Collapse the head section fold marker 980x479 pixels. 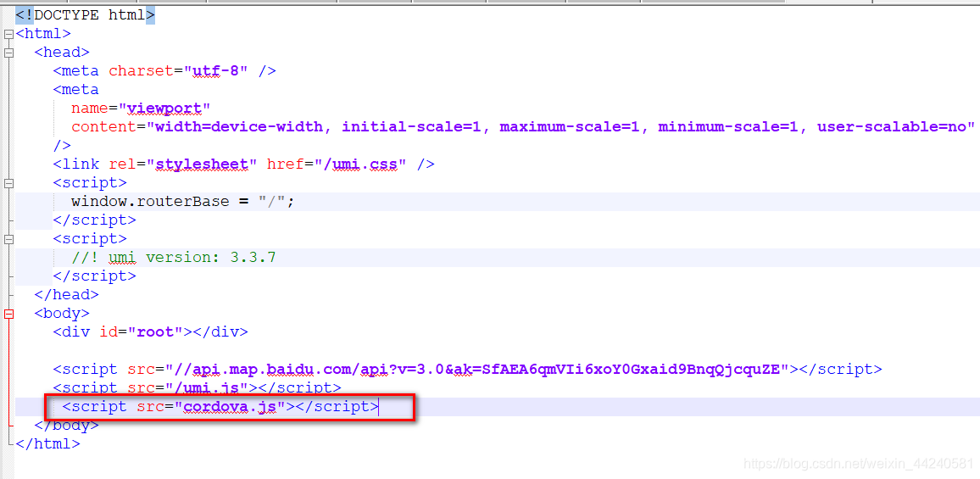click(8, 53)
